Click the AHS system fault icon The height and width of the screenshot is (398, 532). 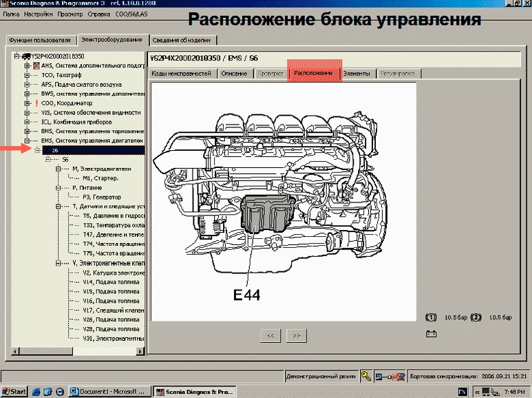tap(36, 65)
